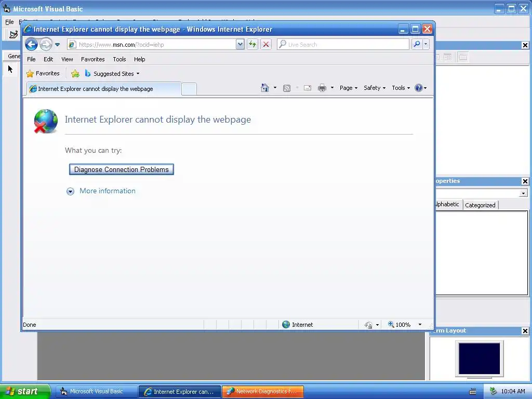Click the blue Help question mark icon

[419, 88]
